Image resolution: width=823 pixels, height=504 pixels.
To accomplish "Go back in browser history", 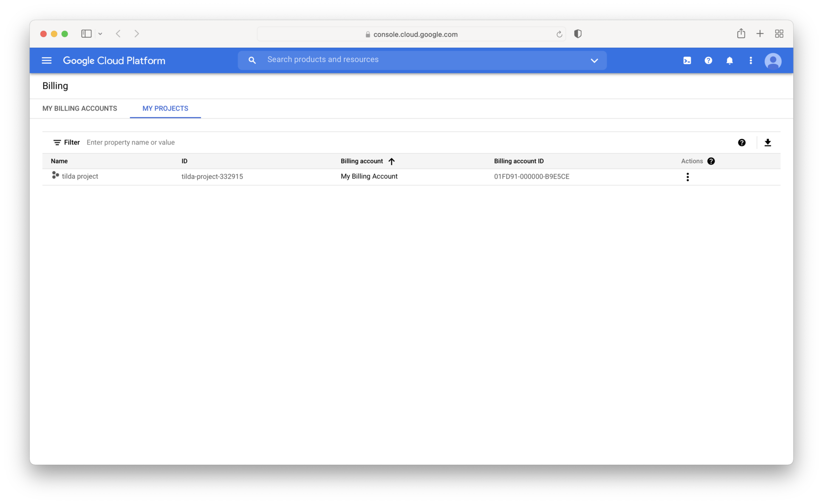I will 118,34.
